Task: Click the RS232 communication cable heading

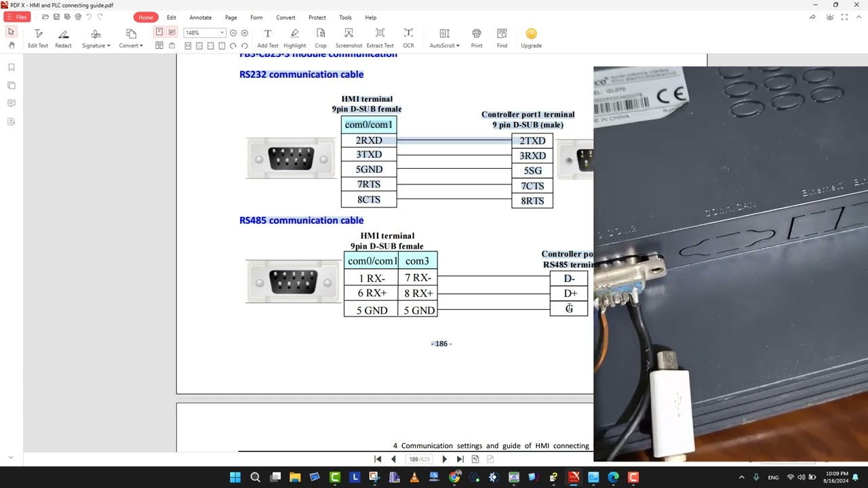Action: (301, 75)
